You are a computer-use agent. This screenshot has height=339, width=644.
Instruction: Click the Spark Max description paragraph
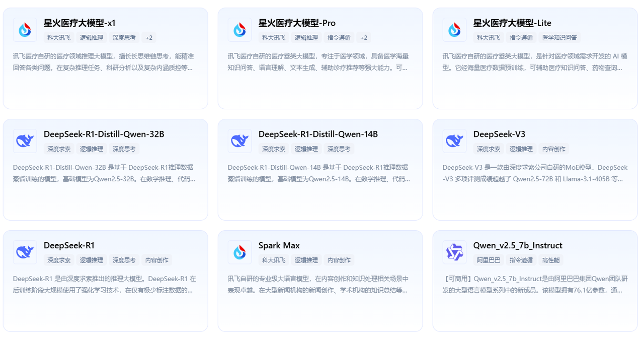[318, 284]
